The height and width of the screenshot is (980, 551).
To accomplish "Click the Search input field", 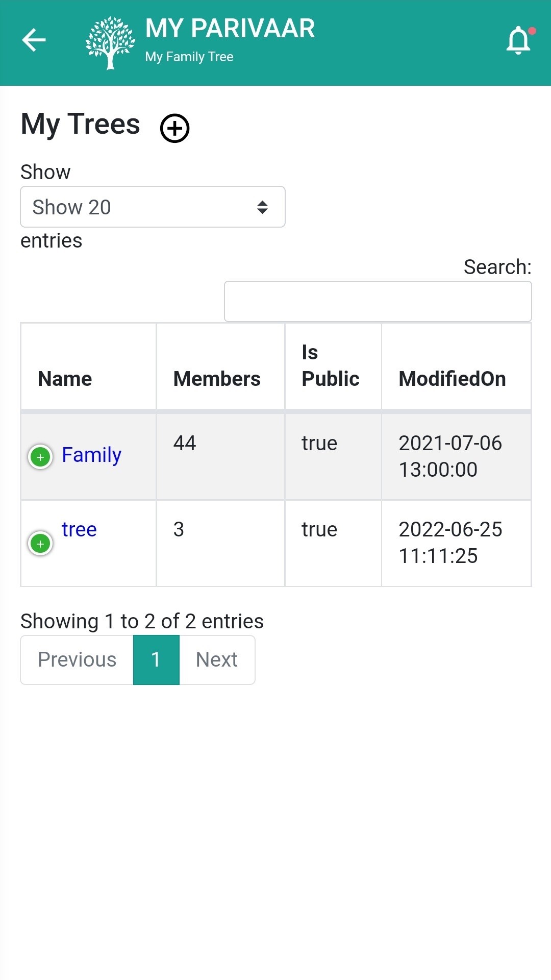I will coord(378,301).
